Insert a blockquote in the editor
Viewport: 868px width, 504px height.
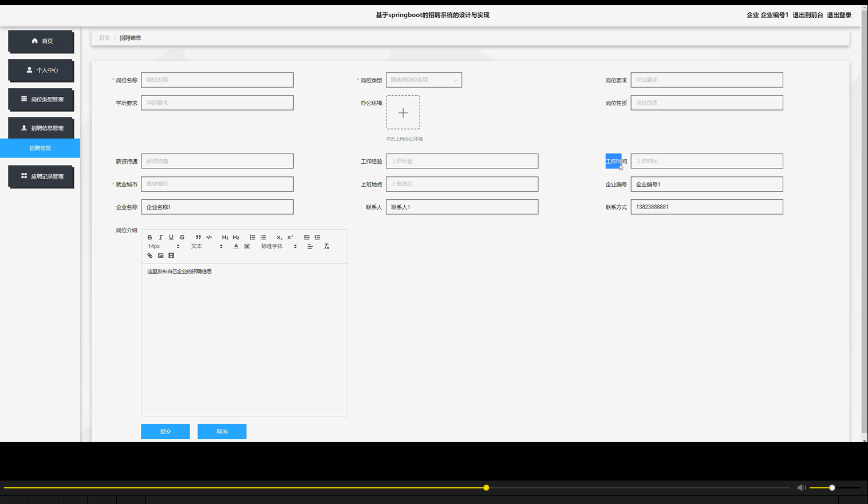tap(198, 237)
